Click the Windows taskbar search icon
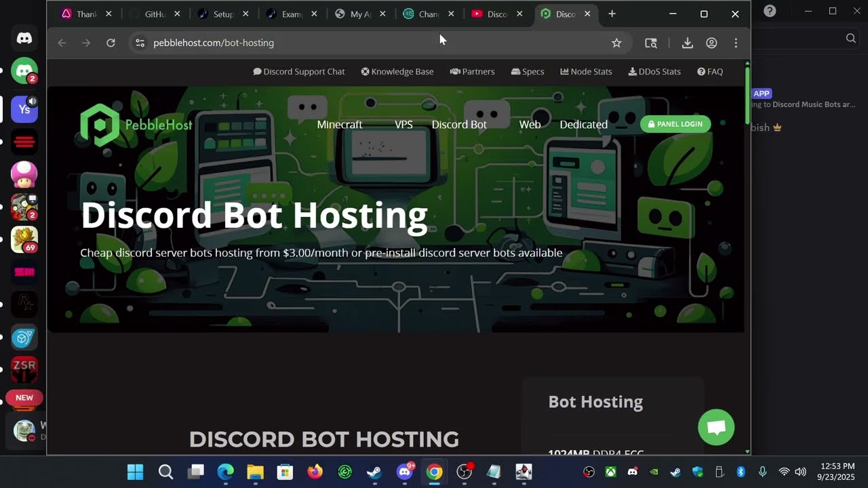The height and width of the screenshot is (488, 868). pyautogui.click(x=165, y=472)
